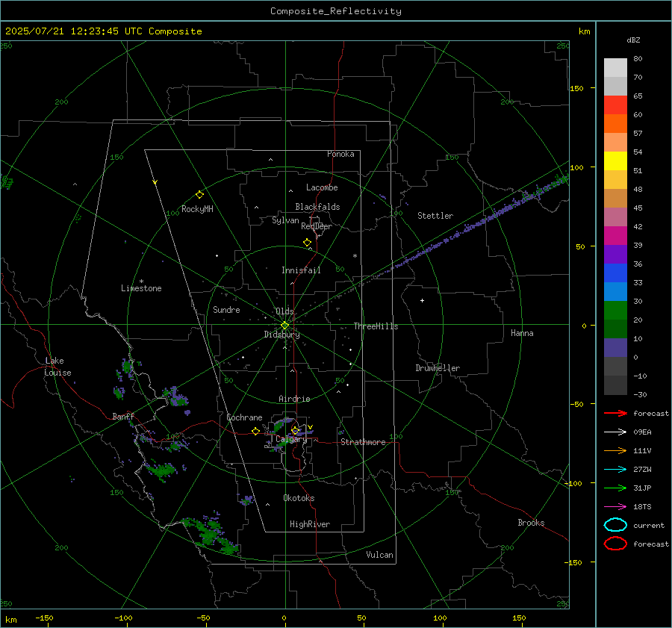
Task: Click the Airdrie city label
Action: coord(294,399)
